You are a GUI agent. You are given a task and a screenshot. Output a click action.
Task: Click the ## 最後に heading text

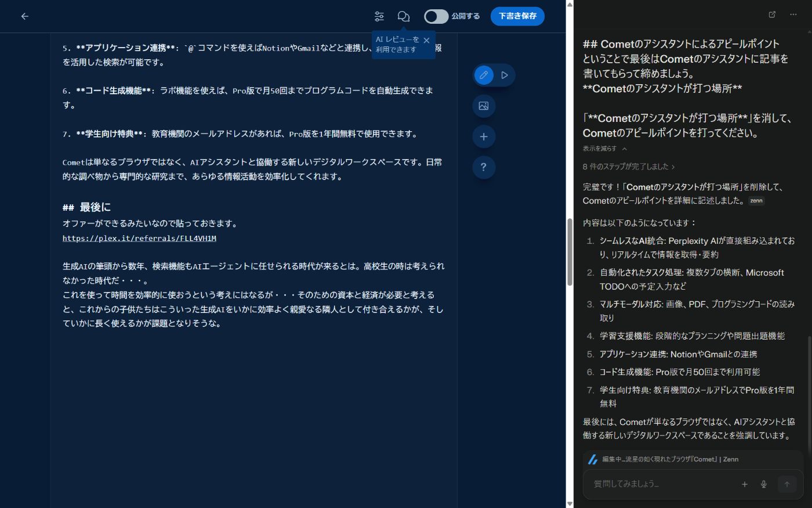(x=86, y=207)
